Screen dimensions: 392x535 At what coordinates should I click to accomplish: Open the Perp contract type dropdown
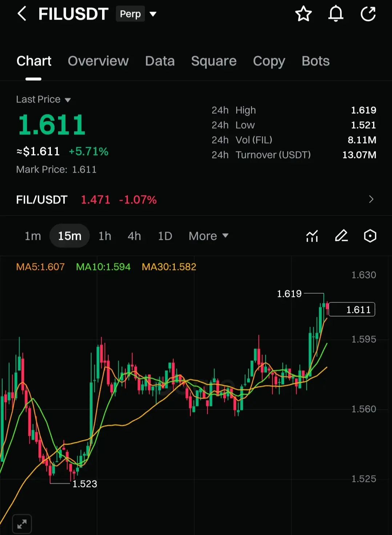136,14
